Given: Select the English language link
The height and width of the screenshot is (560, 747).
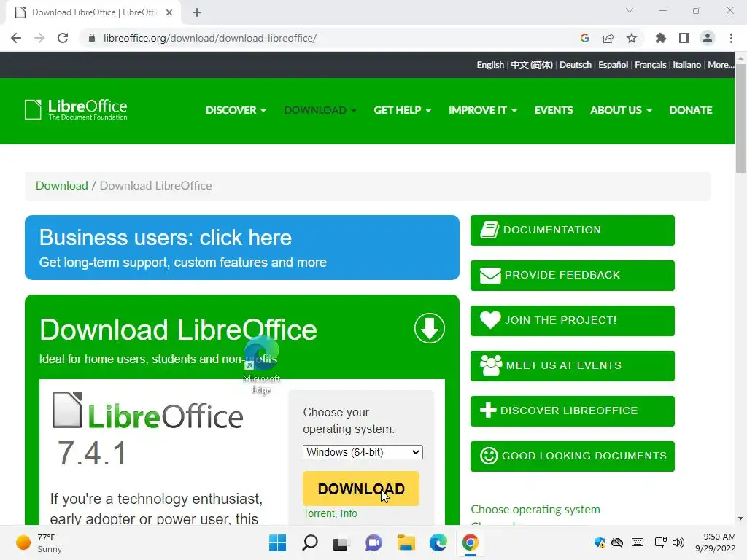Looking at the screenshot, I should (490, 65).
